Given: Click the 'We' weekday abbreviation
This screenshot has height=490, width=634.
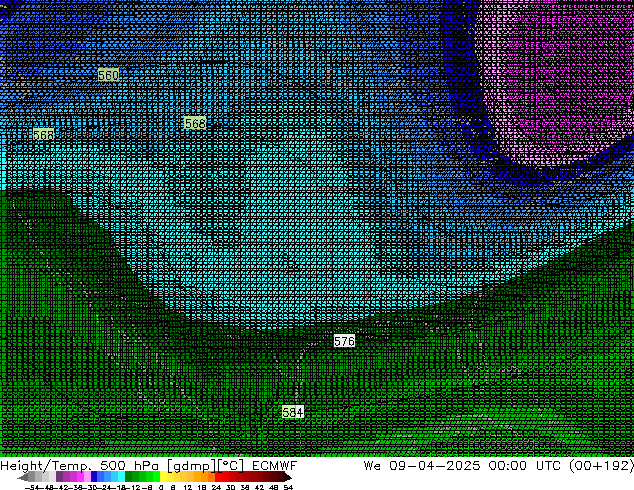Looking at the screenshot, I should point(372,465).
